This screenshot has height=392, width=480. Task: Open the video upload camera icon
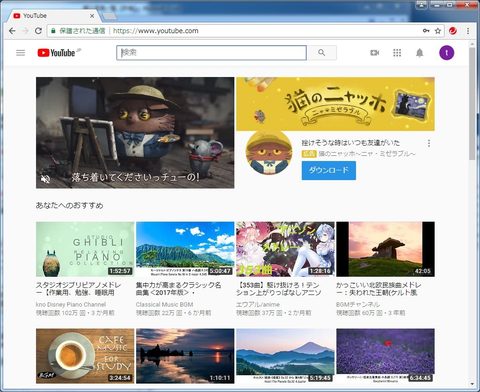(375, 53)
